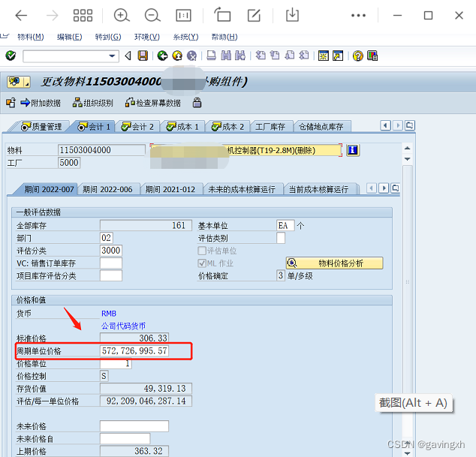Click the 附加数据 button
The height and width of the screenshot is (457, 476).
[x=41, y=103]
